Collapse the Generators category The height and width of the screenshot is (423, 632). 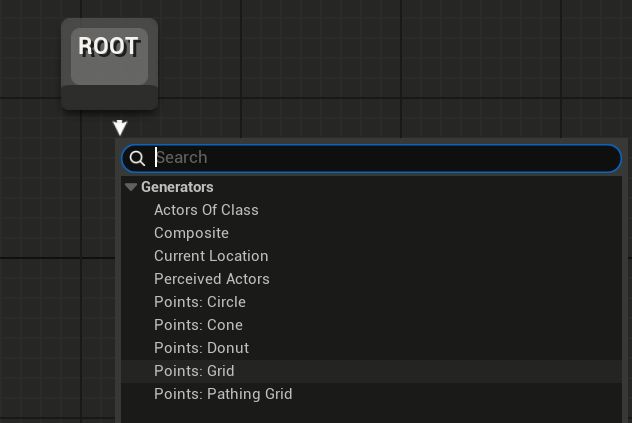pos(131,187)
